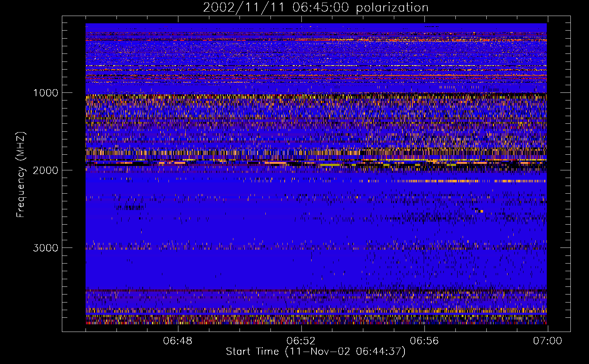Click the 3000 frequency tick label
This screenshot has height=364, width=589.
pyautogui.click(x=46, y=248)
